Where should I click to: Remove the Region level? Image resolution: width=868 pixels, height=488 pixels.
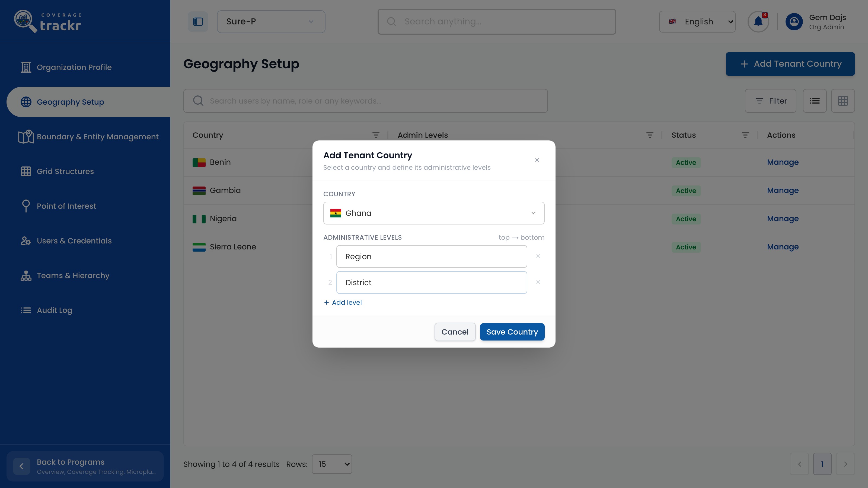[x=538, y=256]
